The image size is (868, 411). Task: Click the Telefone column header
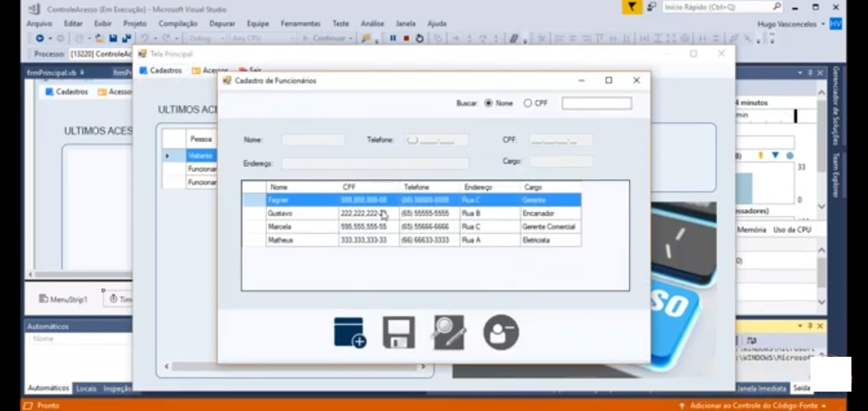pos(429,187)
